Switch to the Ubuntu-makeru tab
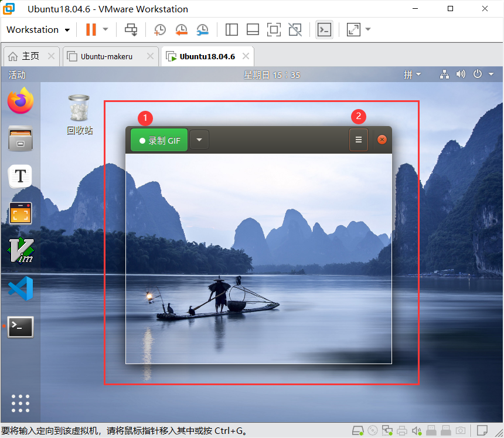Image resolution: width=504 pixels, height=438 pixels. point(106,56)
